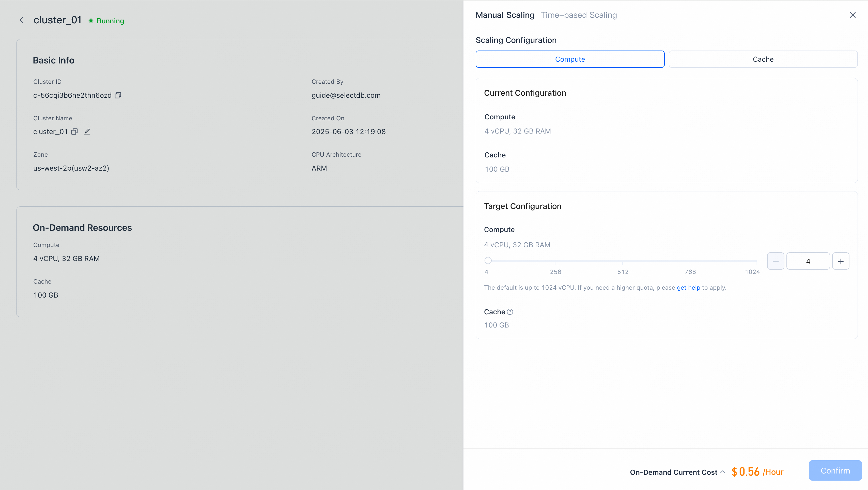Viewport: 868px width, 490px height.
Task: Open the Cache scaling configuration
Action: pyautogui.click(x=763, y=59)
